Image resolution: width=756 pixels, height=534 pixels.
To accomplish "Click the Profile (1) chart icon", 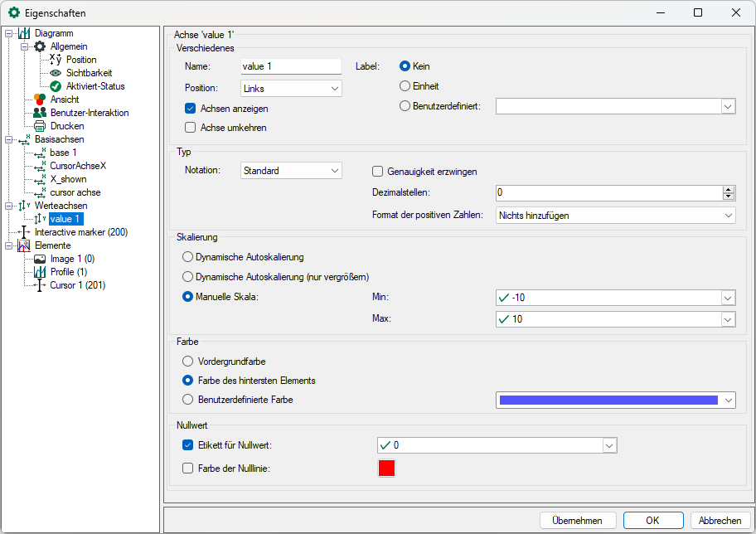I will click(x=40, y=272).
